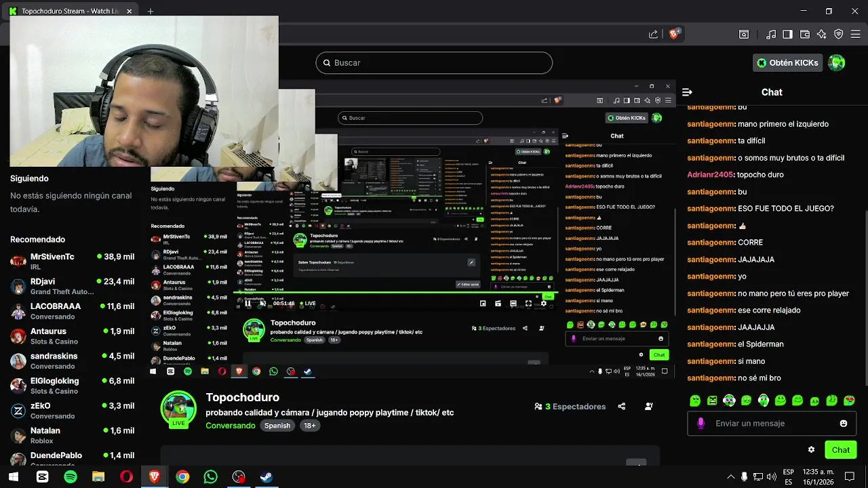Open the Conversando category link
Screen dimensions: 868x488
[231, 426]
